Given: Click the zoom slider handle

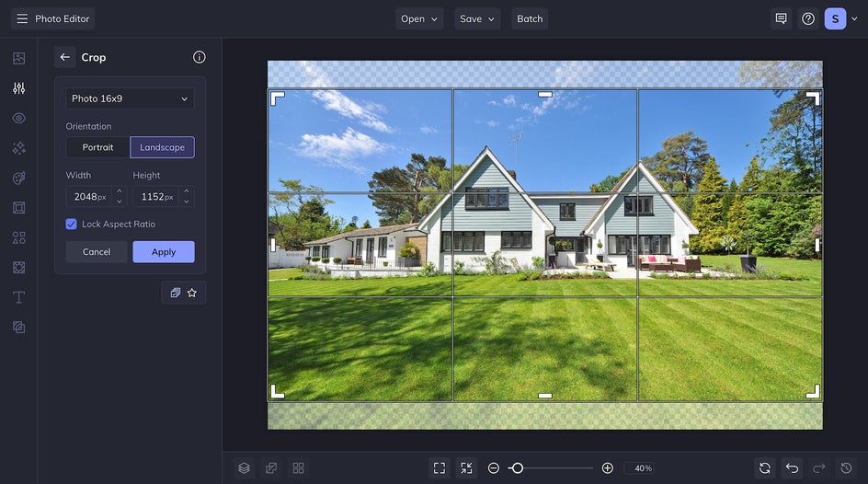Looking at the screenshot, I should click(x=517, y=468).
